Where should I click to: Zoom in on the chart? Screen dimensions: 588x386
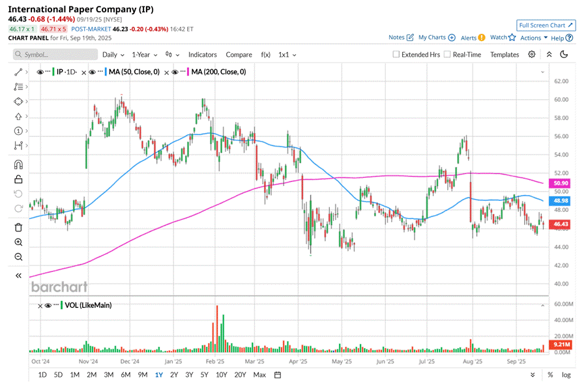pos(18,242)
